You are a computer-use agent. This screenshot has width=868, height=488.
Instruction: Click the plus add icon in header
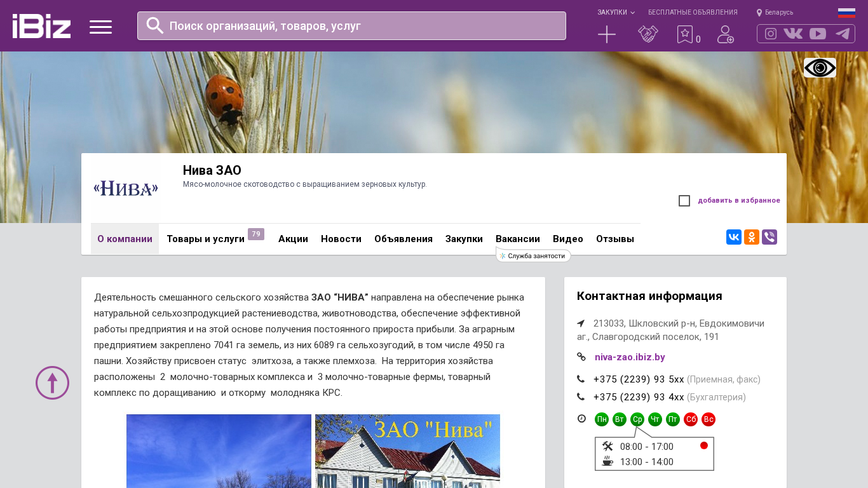tap(607, 34)
